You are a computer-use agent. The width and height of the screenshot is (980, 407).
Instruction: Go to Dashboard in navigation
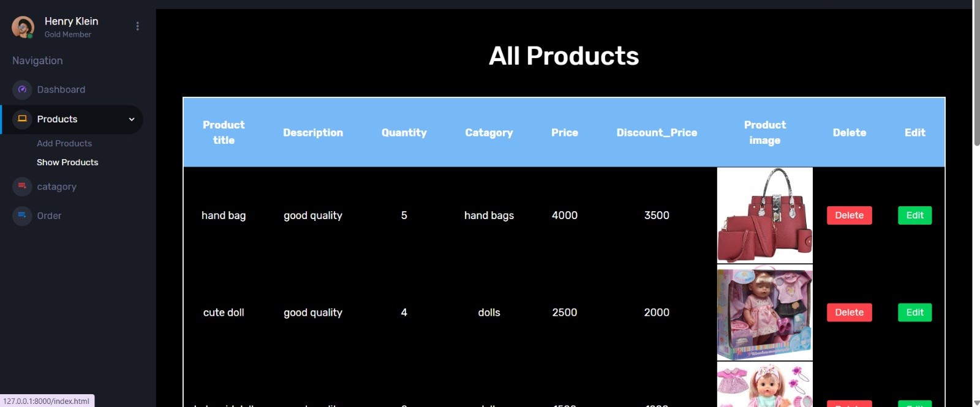pos(61,89)
